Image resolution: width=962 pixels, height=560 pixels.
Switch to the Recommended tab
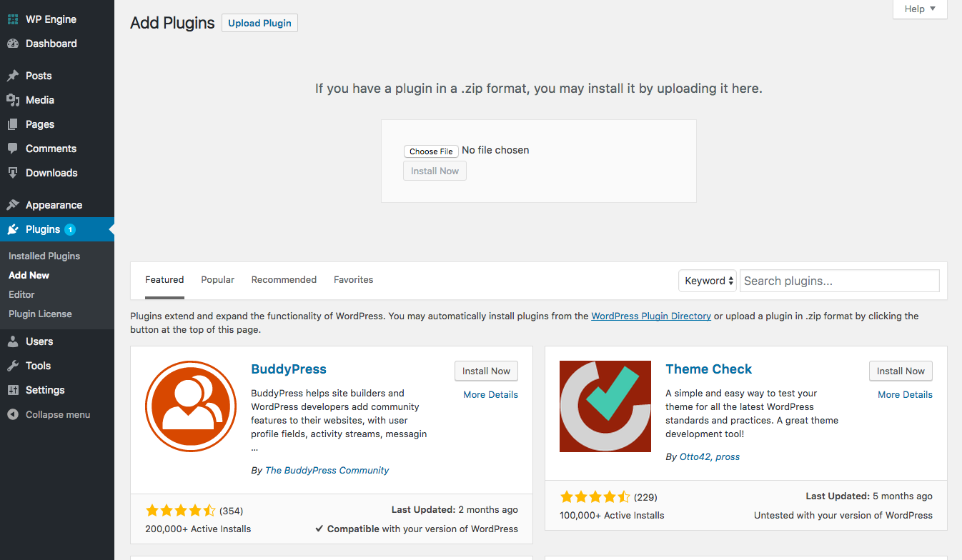click(x=284, y=280)
